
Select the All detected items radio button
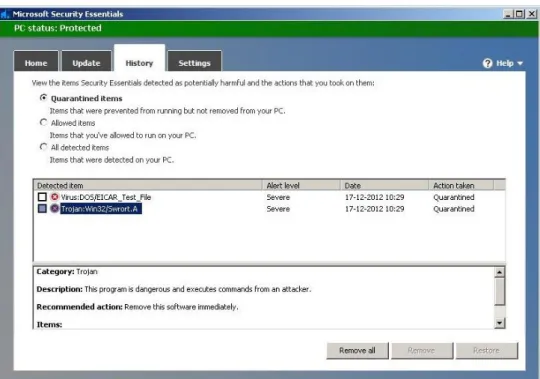tap(43, 147)
